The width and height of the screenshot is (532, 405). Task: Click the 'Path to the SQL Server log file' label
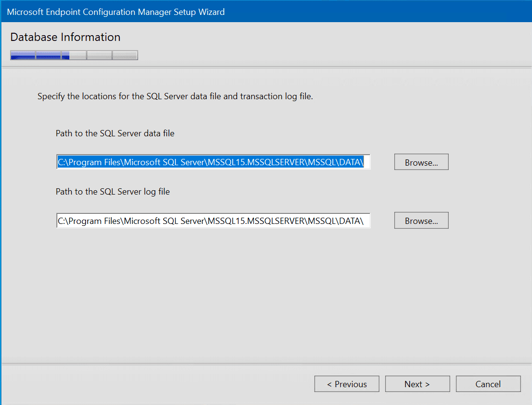tap(113, 191)
